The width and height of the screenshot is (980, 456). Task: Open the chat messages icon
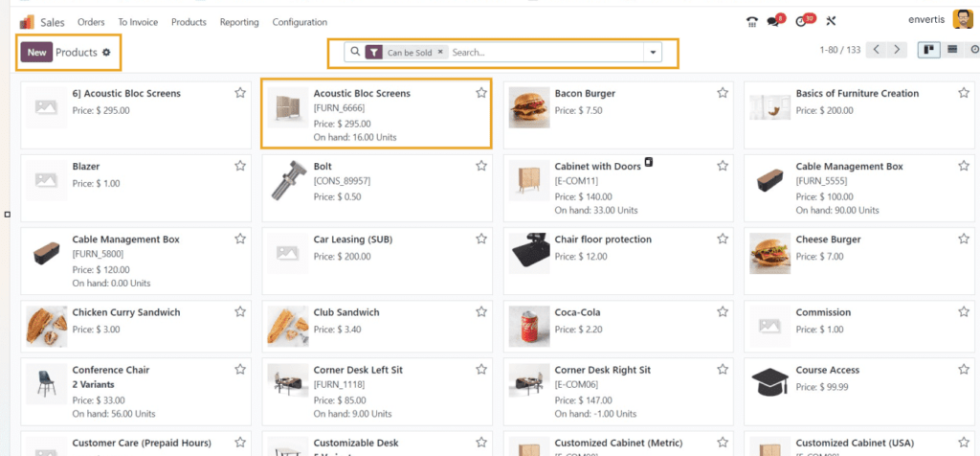tap(775, 21)
